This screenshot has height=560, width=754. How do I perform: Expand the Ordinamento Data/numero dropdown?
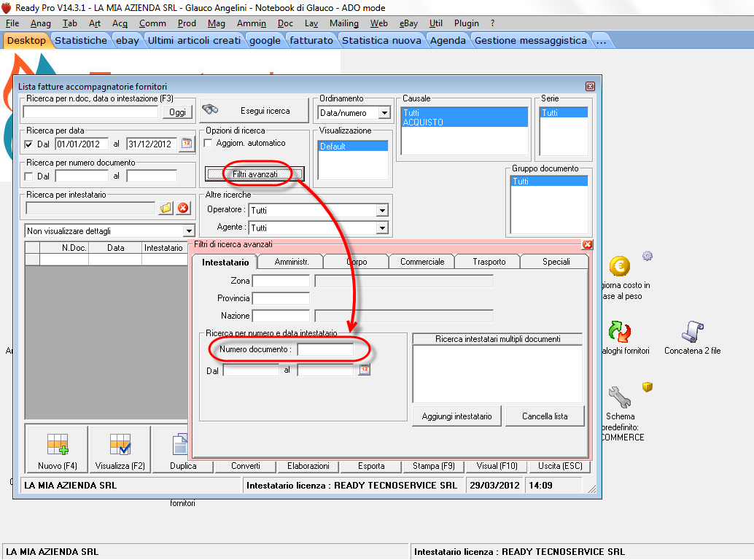(384, 113)
